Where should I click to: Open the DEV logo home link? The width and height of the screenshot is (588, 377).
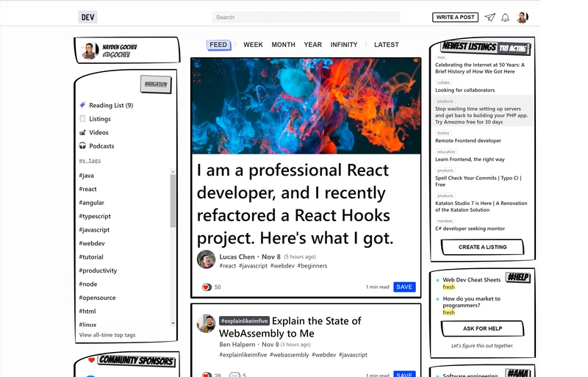(x=87, y=17)
